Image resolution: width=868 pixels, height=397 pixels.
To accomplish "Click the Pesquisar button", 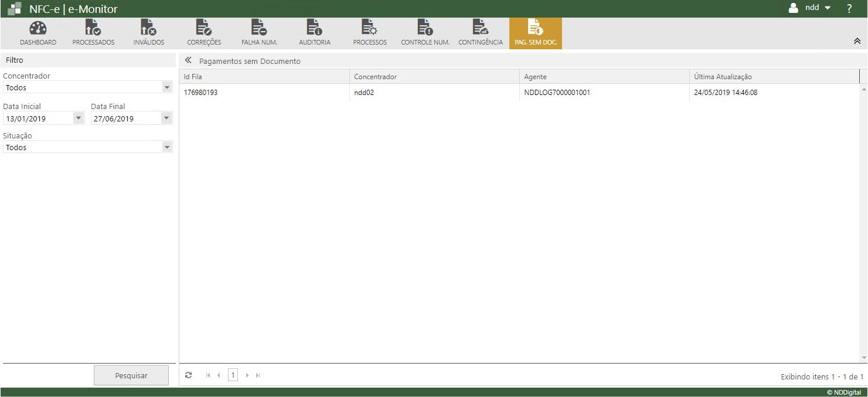I will (x=131, y=375).
